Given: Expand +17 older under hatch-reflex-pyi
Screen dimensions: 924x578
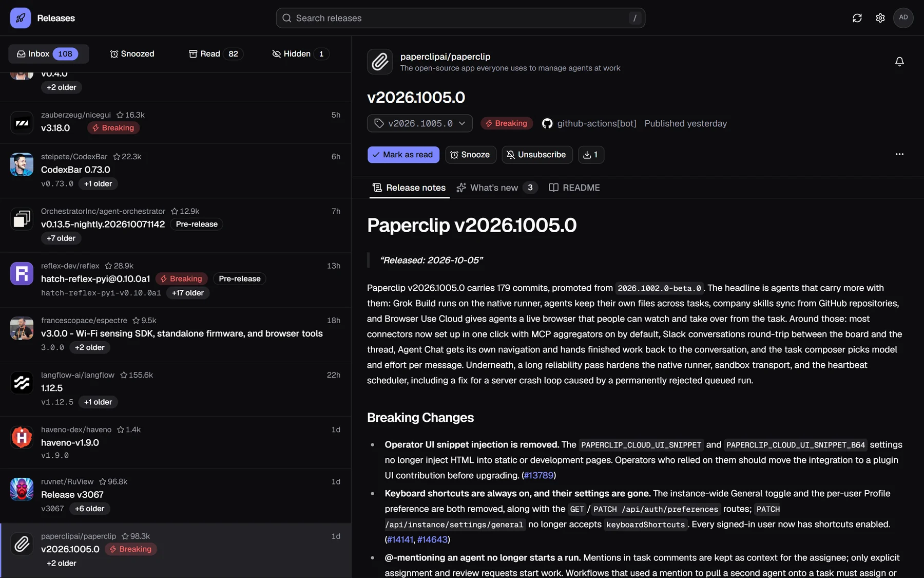Looking at the screenshot, I should 188,293.
